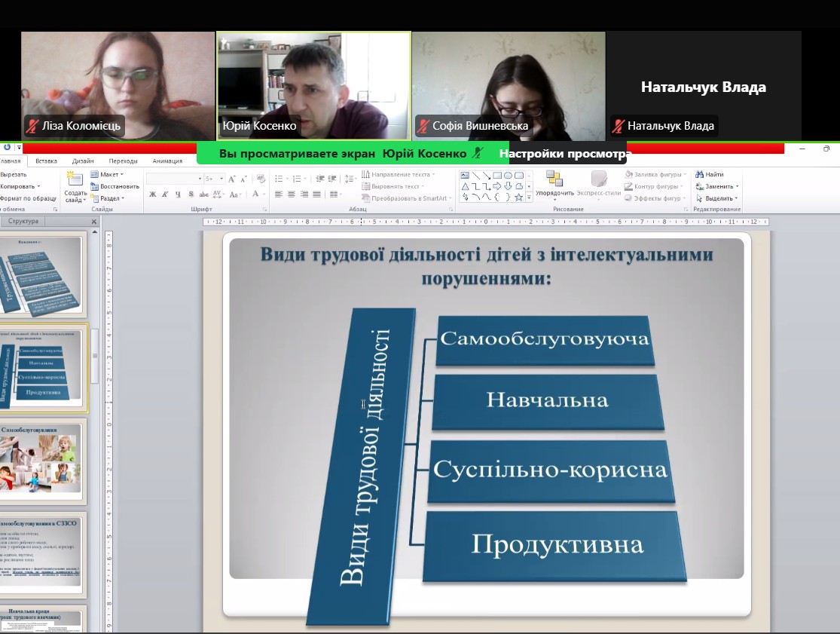840x634 pixels.
Task: Click the Восстановить slide reset icon
Action: [115, 186]
